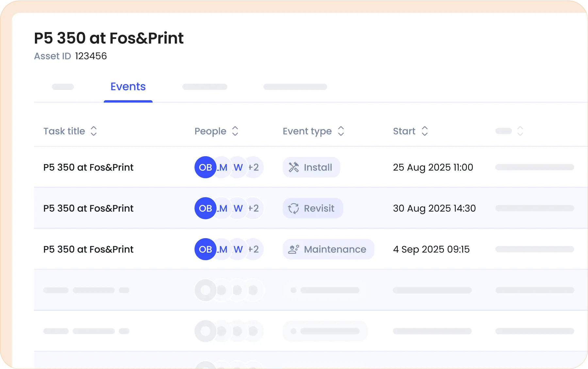Click W avatar in Revisit row
The image size is (588, 369).
pos(238,208)
